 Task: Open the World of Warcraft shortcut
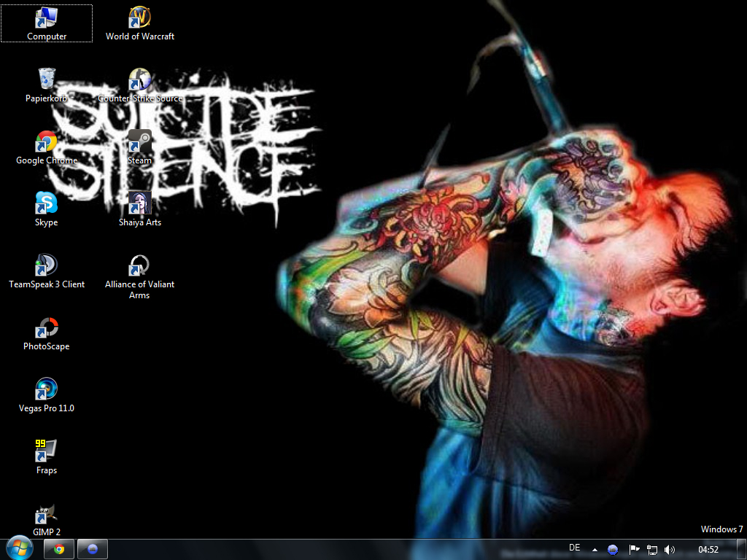139,23
